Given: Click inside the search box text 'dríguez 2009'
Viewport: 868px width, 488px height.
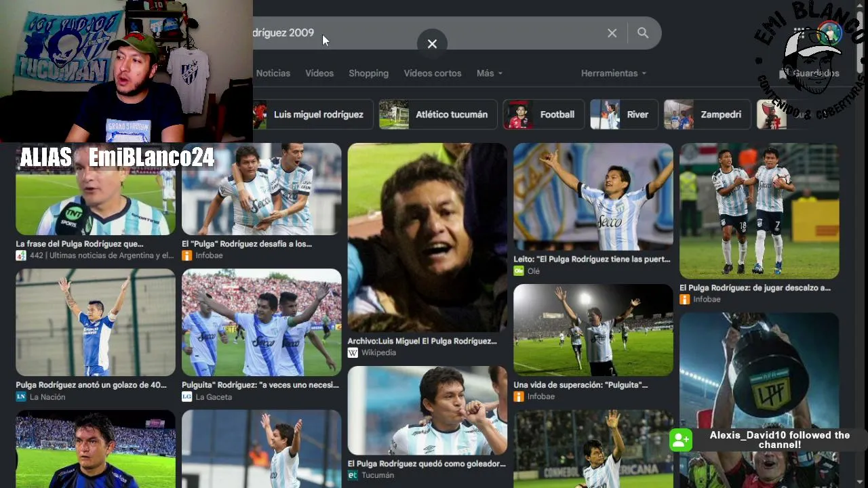Looking at the screenshot, I should [283, 33].
